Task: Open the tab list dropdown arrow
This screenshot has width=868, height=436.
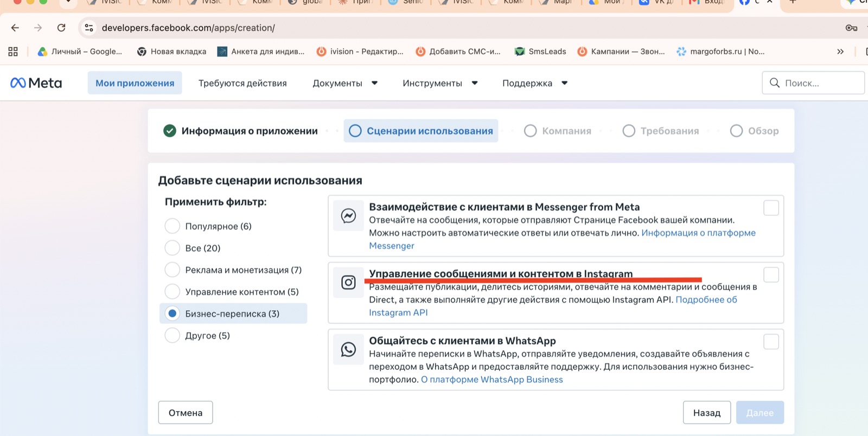Action: (x=68, y=2)
